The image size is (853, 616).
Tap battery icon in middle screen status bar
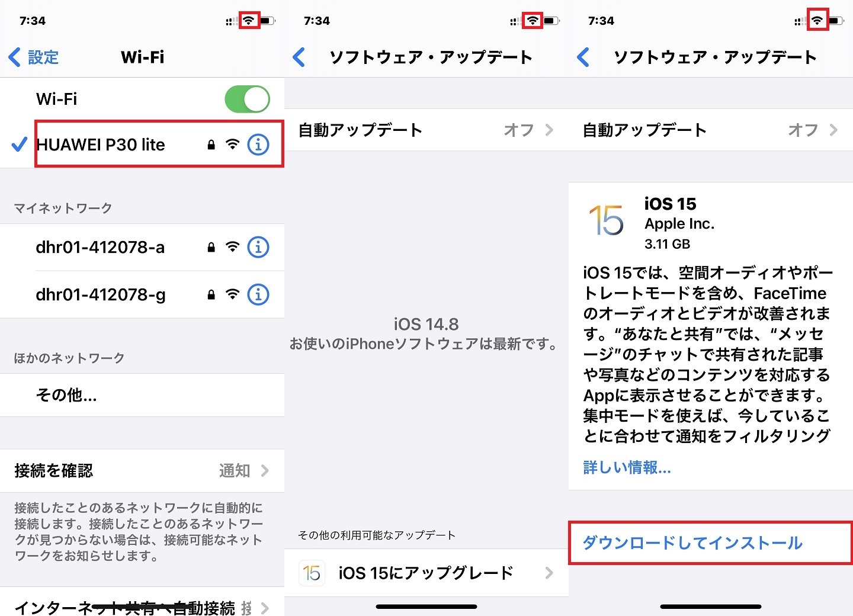tap(552, 21)
